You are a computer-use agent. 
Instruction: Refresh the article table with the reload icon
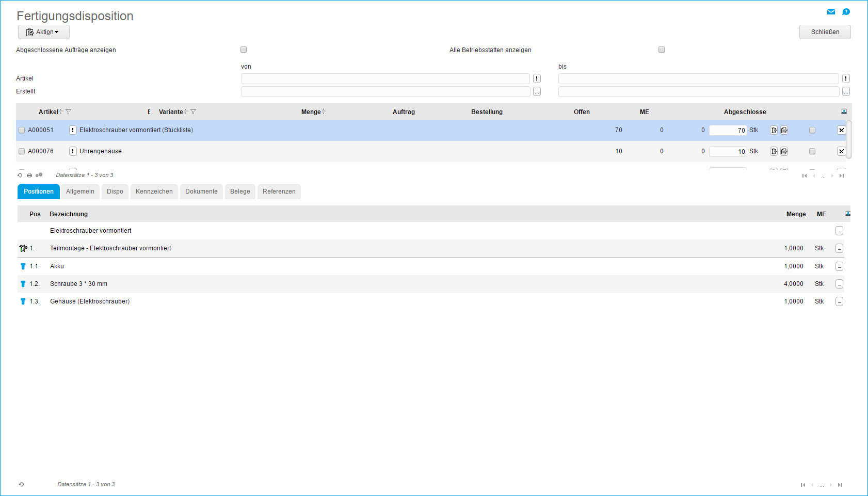point(20,175)
